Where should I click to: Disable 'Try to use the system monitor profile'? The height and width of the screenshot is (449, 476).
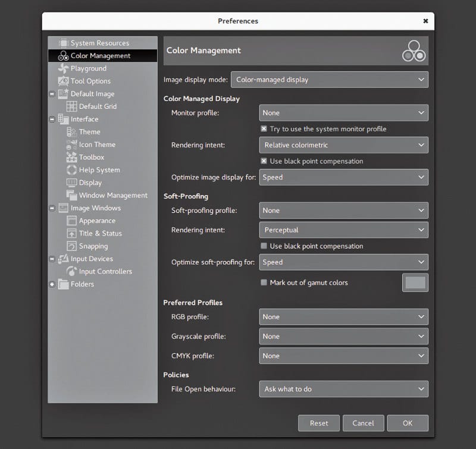[264, 129]
